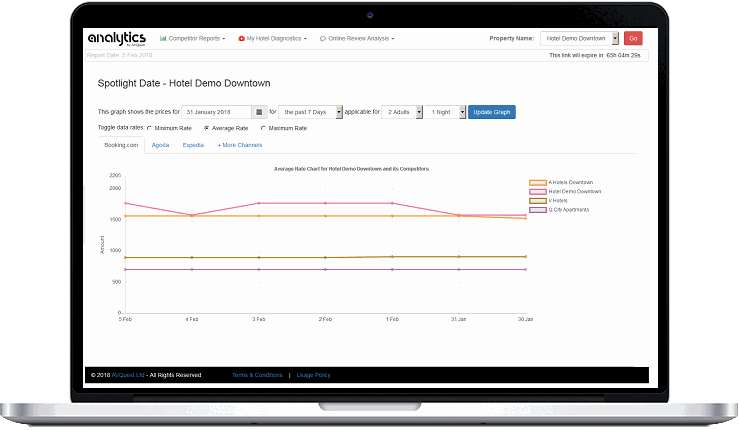This screenshot has width=739, height=430.
Task: Click the Online Review Analysis speech bubble icon
Action: [x=323, y=38]
